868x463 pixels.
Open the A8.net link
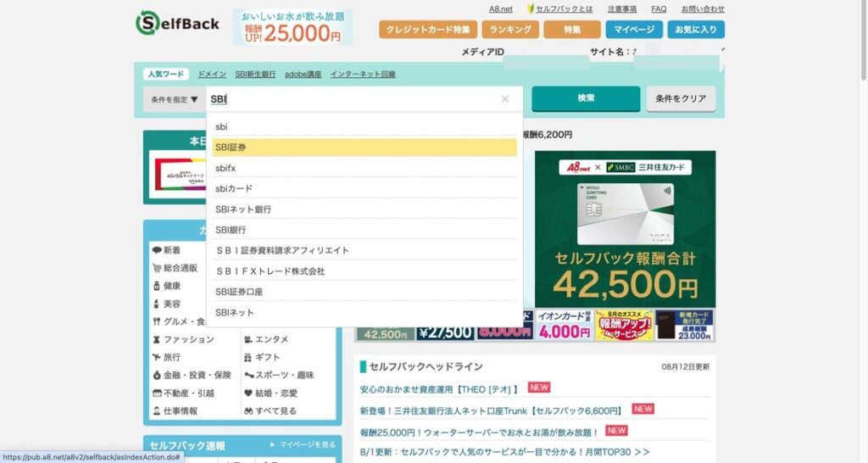500,8
